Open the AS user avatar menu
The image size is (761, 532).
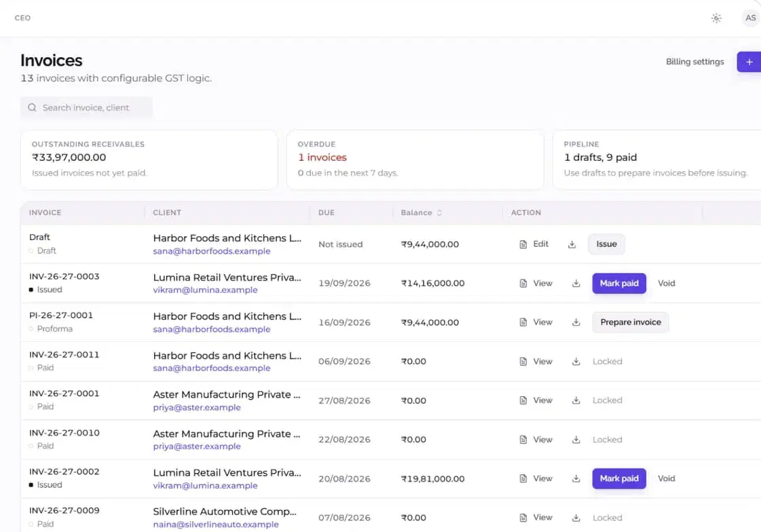point(750,18)
